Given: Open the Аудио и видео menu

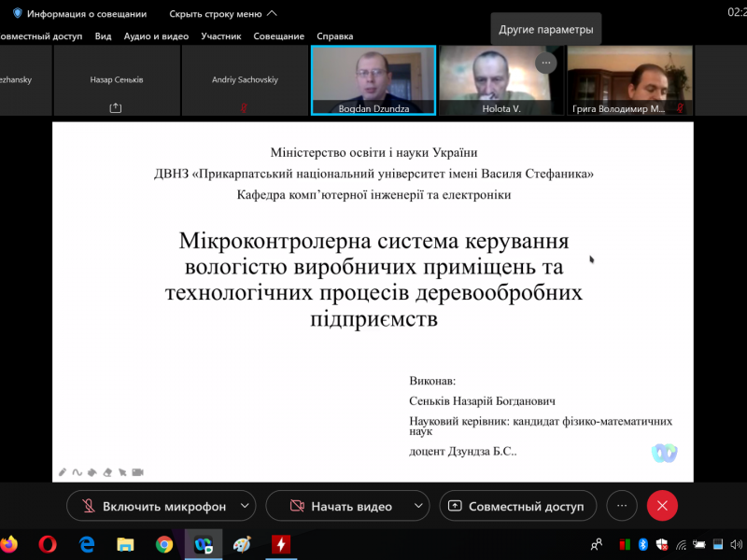Looking at the screenshot, I should point(150,36).
